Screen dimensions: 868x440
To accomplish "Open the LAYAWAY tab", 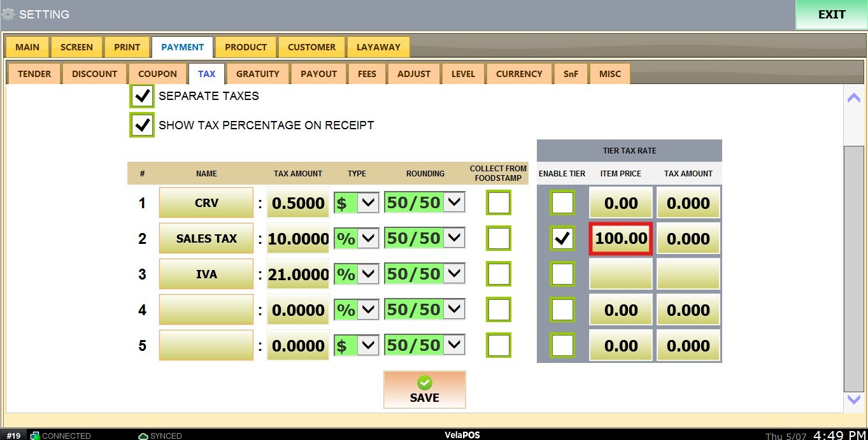I will pyautogui.click(x=378, y=47).
